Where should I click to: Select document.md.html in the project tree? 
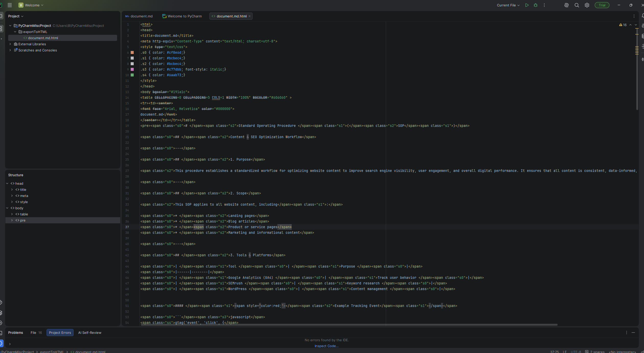pyautogui.click(x=63, y=38)
